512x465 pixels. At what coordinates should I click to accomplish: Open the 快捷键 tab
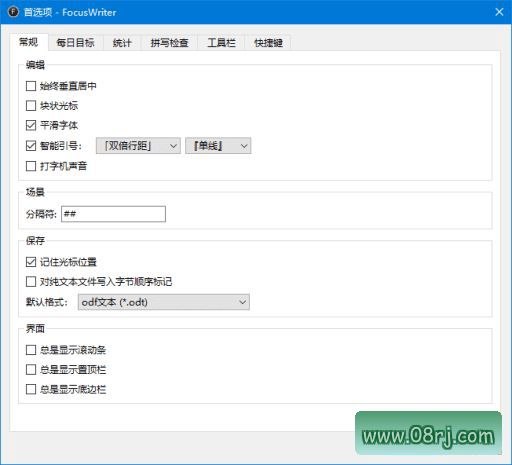[x=268, y=43]
